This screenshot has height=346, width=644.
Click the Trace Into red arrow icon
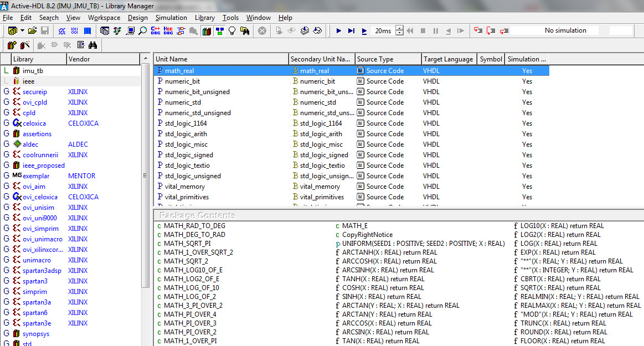click(x=478, y=31)
